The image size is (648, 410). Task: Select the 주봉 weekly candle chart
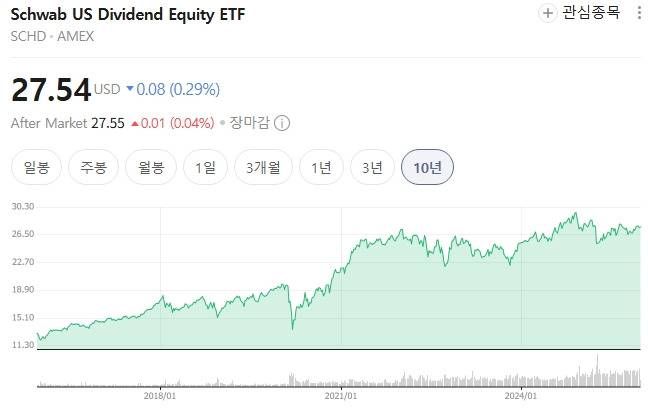[93, 167]
